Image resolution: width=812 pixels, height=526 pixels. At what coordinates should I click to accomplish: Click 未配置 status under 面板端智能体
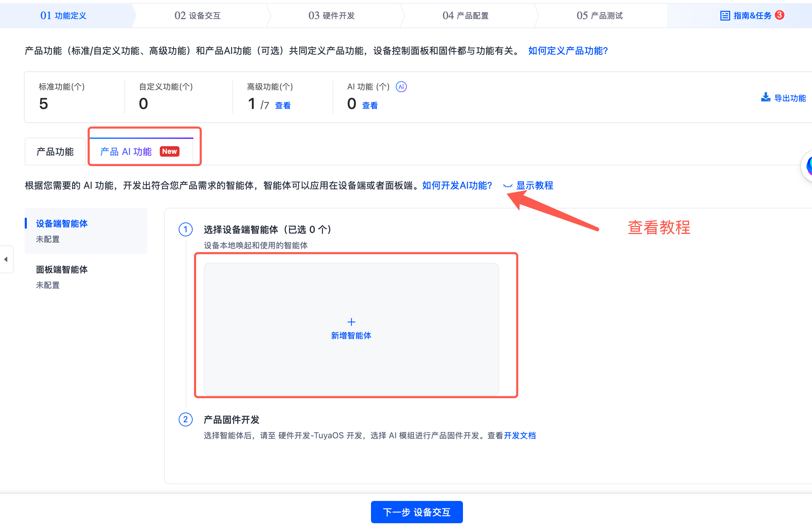coord(48,285)
